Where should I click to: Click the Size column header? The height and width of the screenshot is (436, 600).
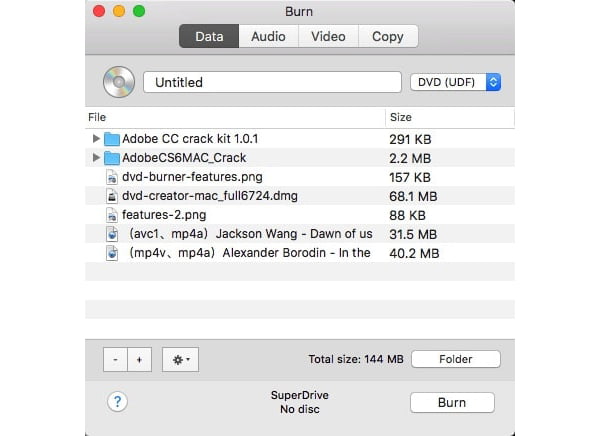pos(450,117)
